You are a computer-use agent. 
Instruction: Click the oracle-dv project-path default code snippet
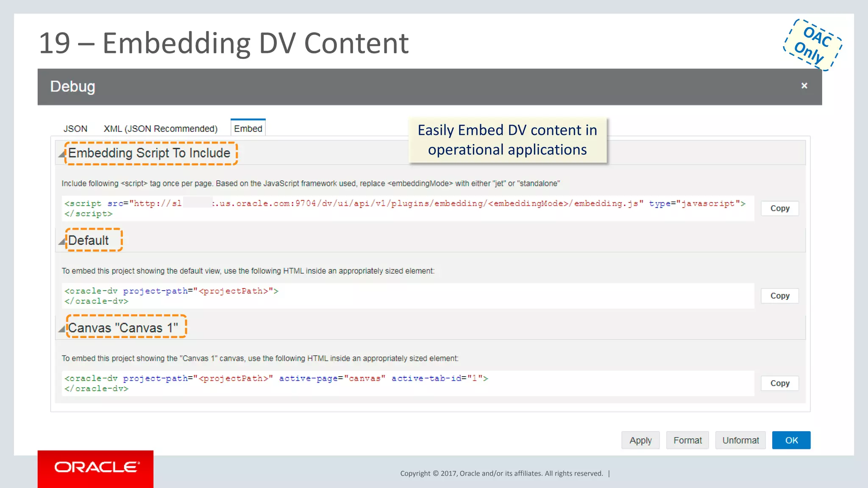point(408,296)
